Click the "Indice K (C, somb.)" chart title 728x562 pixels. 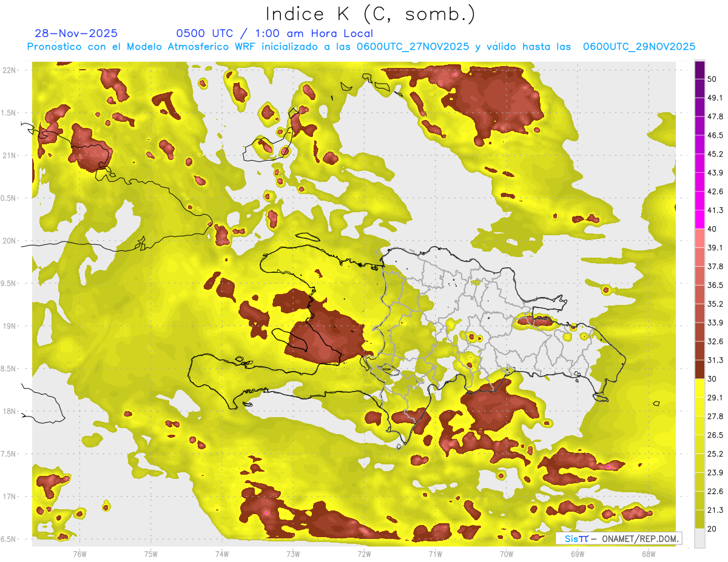(x=371, y=14)
